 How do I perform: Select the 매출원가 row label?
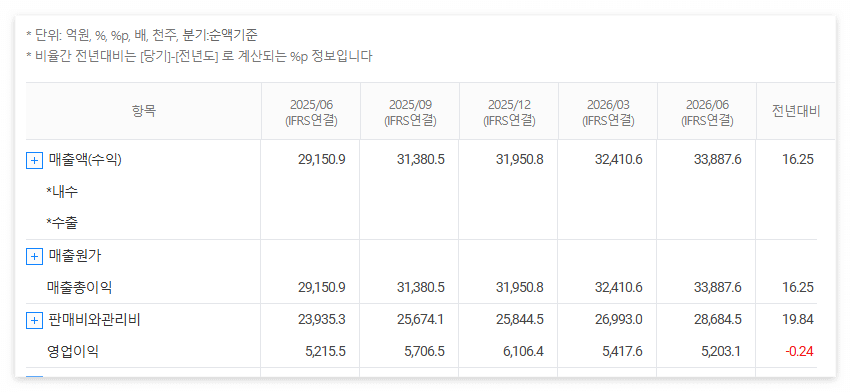pos(74,256)
